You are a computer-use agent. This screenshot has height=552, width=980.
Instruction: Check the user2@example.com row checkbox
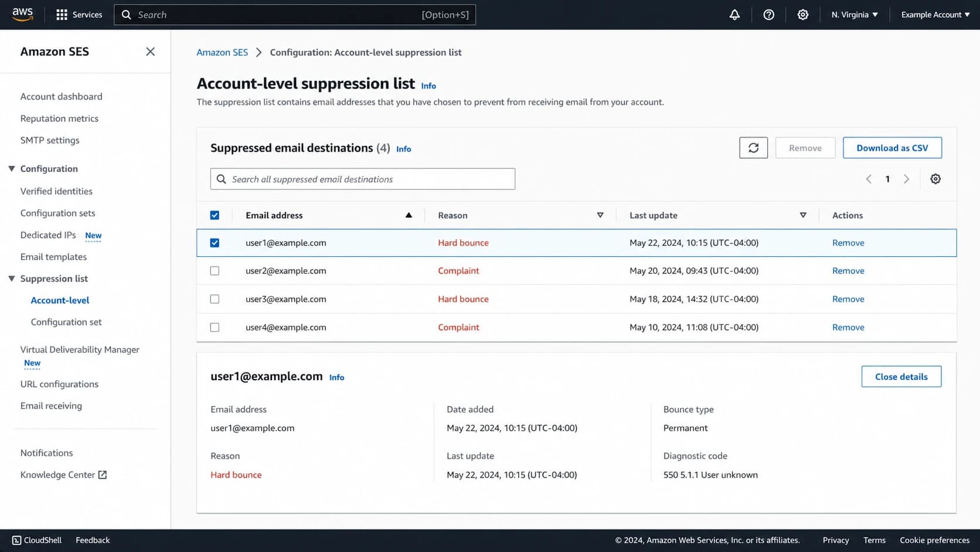pyautogui.click(x=215, y=271)
